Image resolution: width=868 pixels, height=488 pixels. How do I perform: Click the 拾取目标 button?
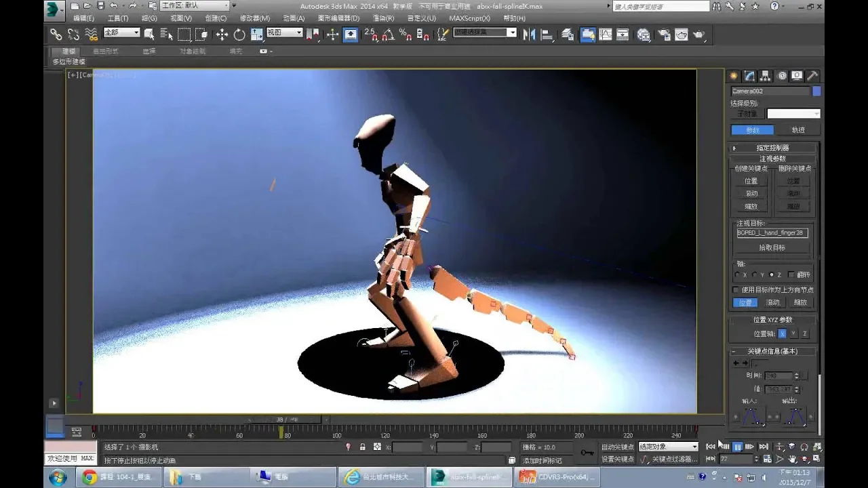[772, 248]
